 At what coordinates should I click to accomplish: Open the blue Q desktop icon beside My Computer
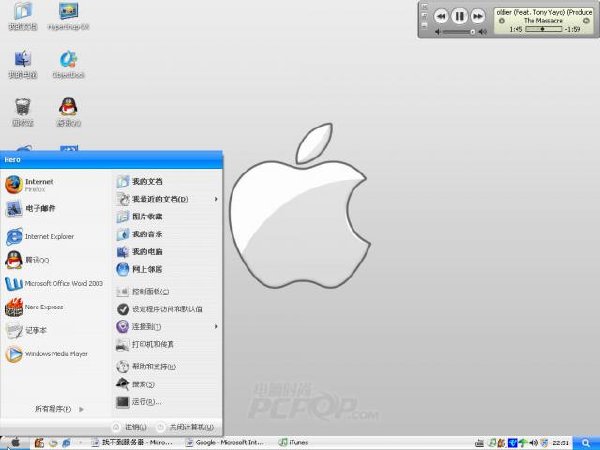[x=68, y=63]
